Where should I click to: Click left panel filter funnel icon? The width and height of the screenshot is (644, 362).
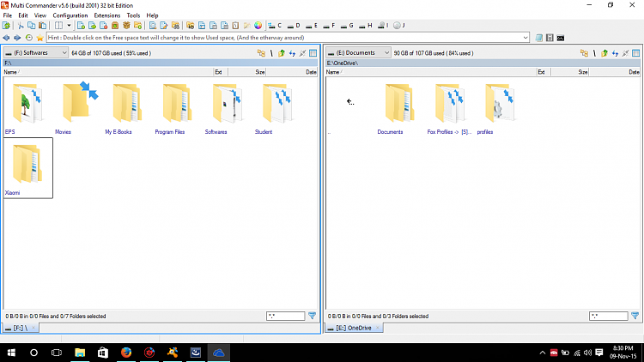click(312, 317)
